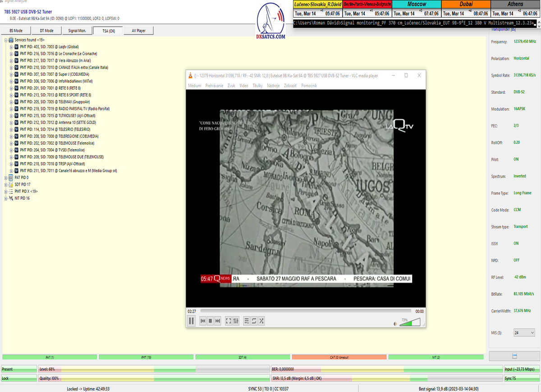Expand the PAT PID 0 node
Image resolution: width=541 pixels, height=392 pixels.
[x=6, y=178]
